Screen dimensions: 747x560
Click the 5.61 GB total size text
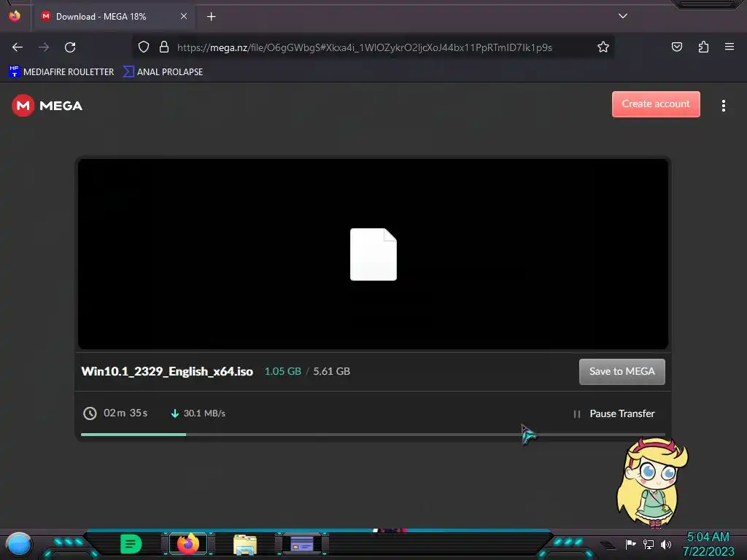tap(332, 371)
